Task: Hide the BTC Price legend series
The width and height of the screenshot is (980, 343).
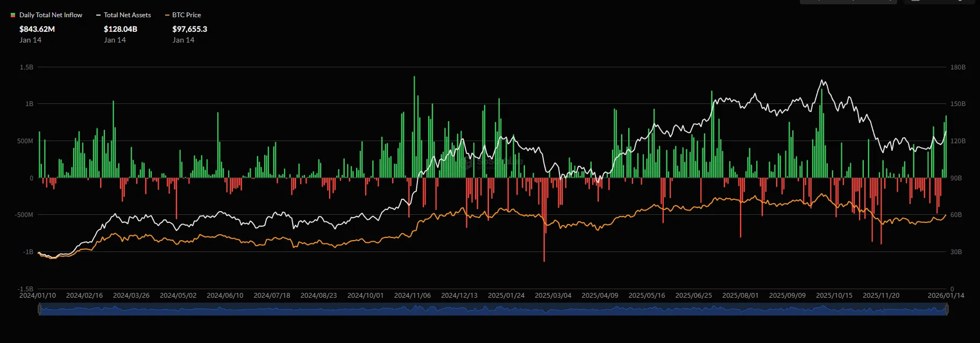Action: point(183,15)
